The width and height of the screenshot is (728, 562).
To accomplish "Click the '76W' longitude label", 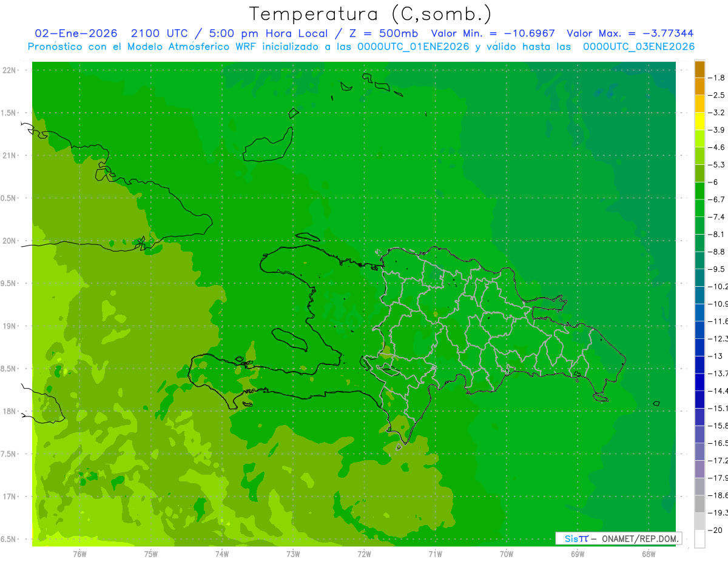I will point(79,554).
